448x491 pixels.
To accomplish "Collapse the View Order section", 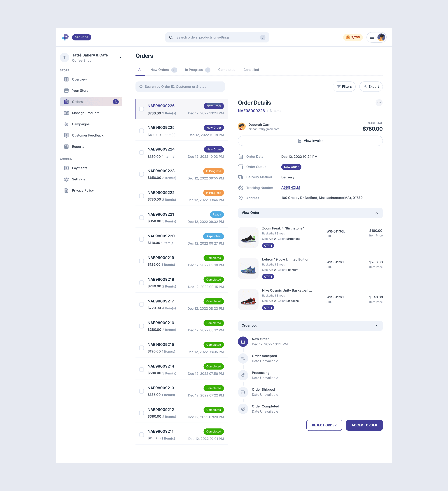I will pos(376,213).
